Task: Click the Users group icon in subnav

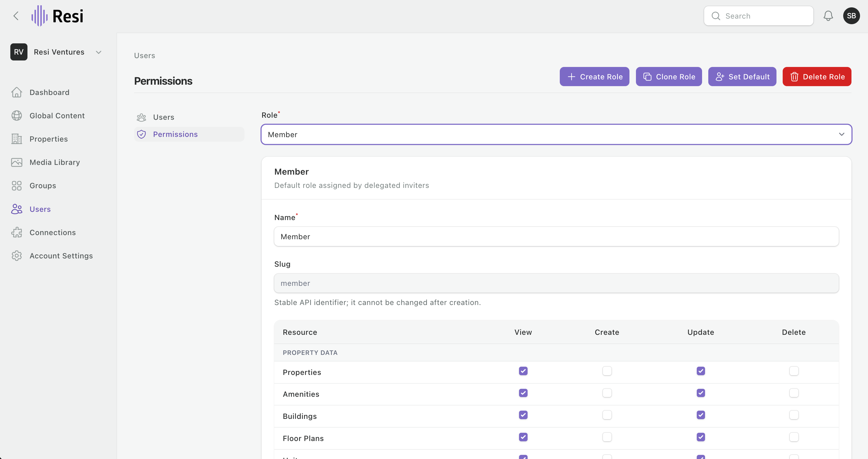Action: point(141,117)
